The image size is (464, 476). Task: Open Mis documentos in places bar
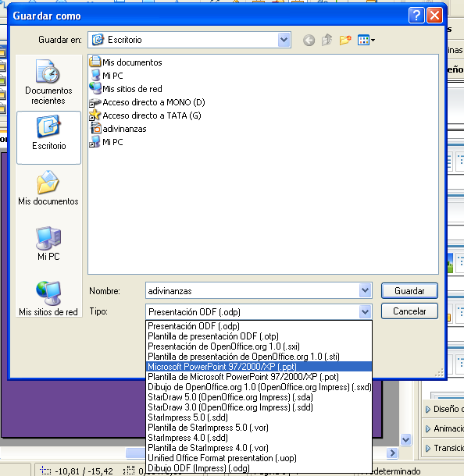coord(48,188)
